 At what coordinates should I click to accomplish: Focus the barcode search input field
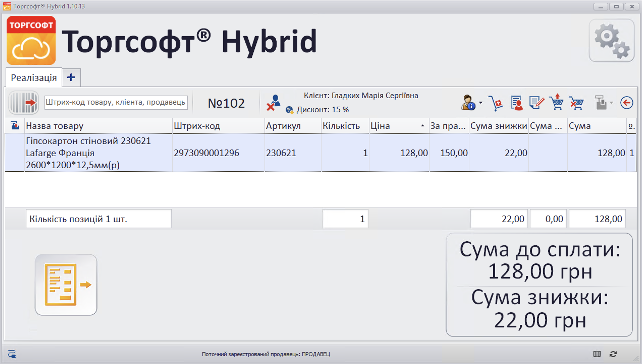click(x=116, y=102)
